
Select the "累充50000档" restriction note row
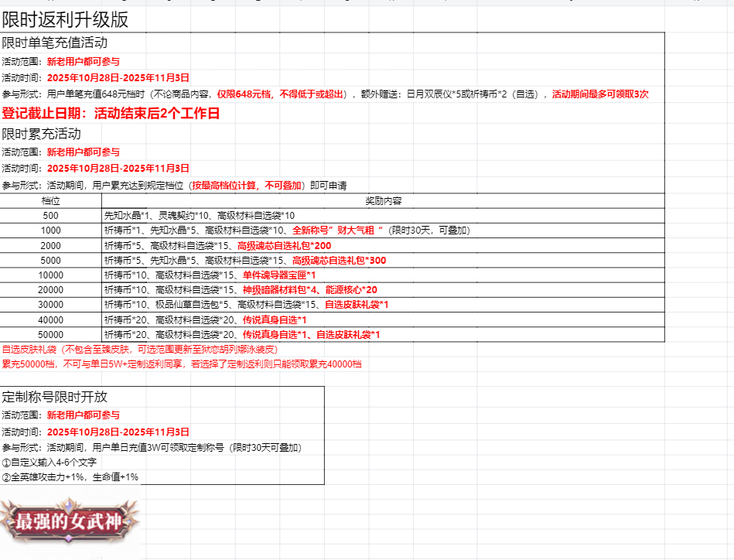tap(182, 364)
